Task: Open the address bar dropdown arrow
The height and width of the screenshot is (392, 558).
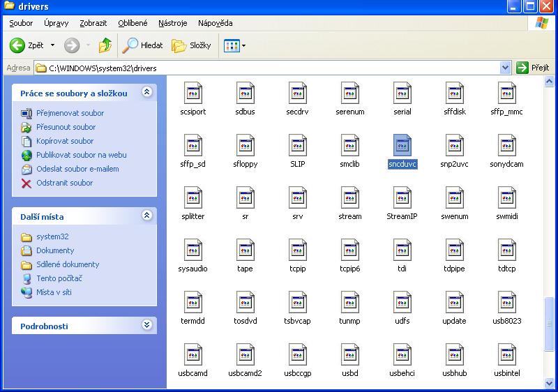Action: pyautogui.click(x=506, y=68)
